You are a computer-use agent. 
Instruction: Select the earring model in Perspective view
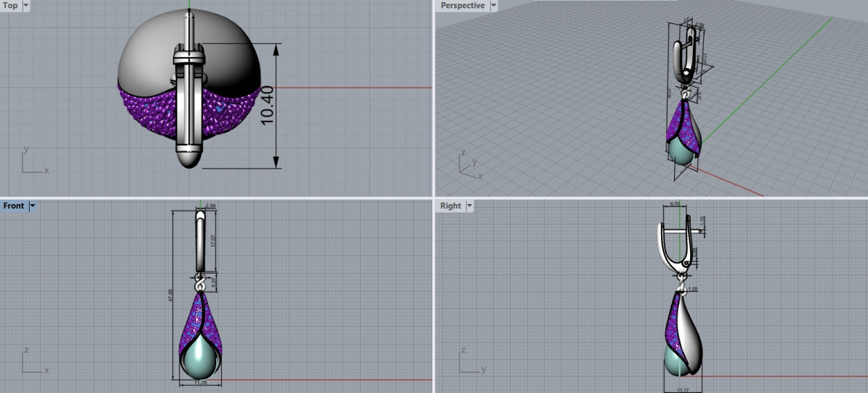coord(681,130)
